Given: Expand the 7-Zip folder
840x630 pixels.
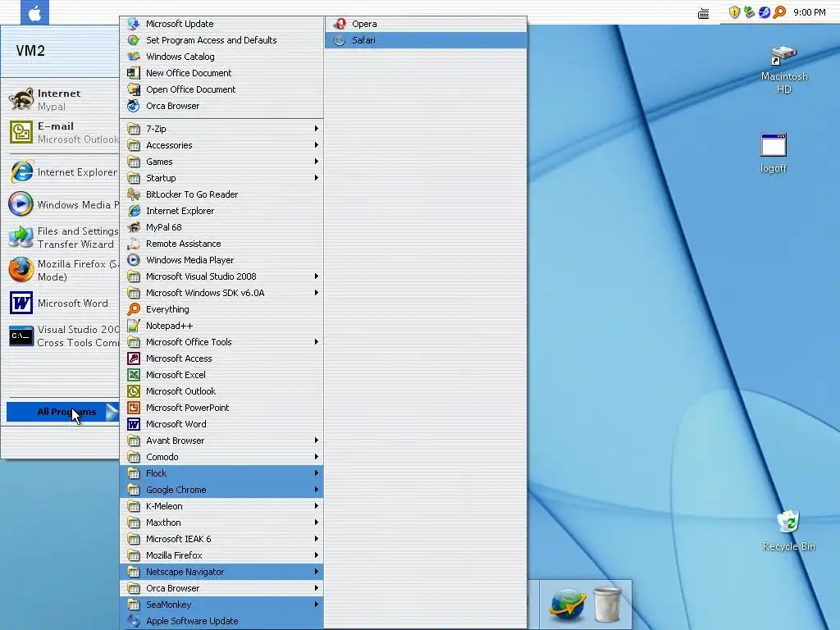Looking at the screenshot, I should coord(221,129).
